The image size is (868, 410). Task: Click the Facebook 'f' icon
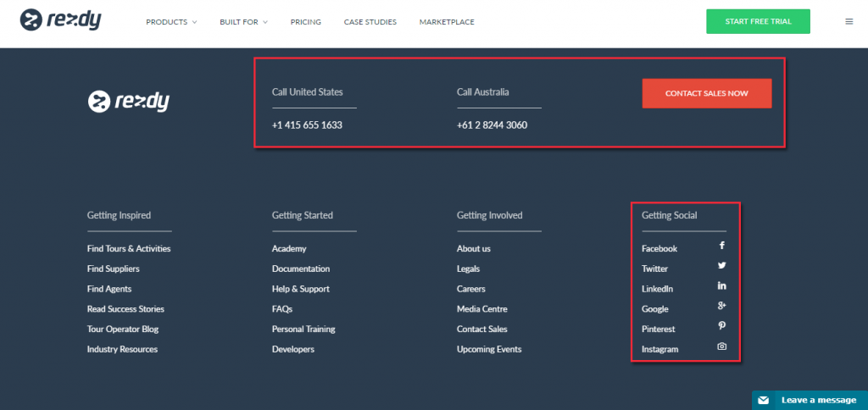[x=722, y=245]
